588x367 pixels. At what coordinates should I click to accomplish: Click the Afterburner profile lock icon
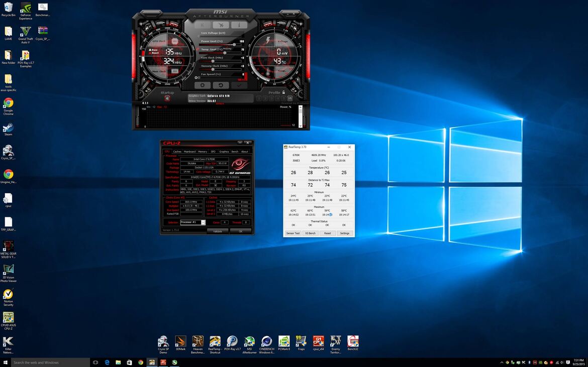[283, 92]
